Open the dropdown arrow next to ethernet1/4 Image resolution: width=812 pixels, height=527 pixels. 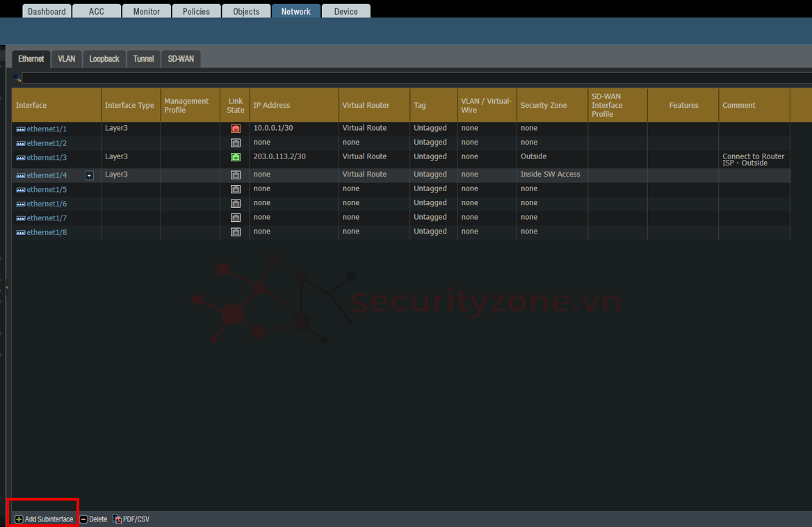coord(89,176)
